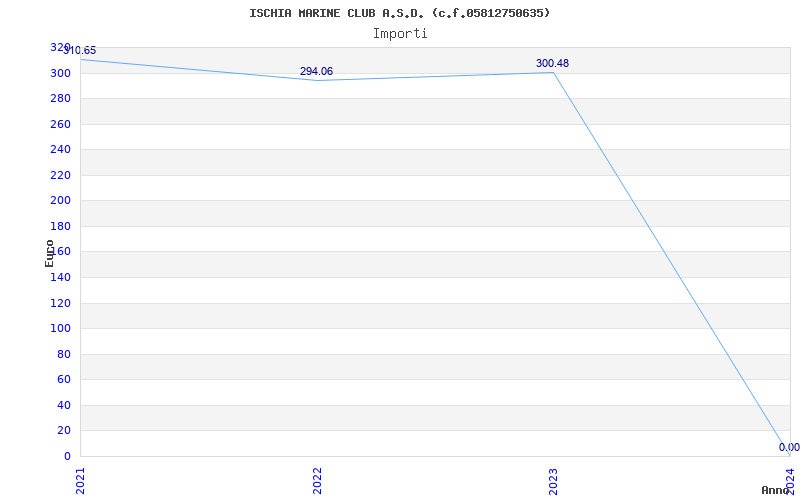Select the 0.00 data label
Screen dimensions: 800x500
tap(789, 447)
